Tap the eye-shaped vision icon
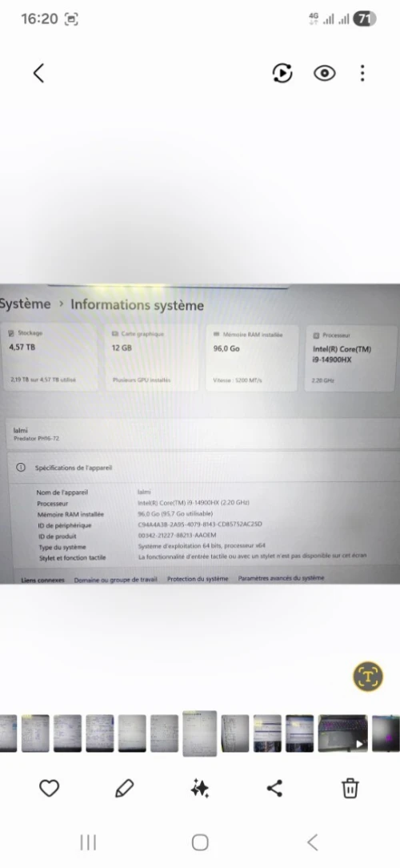 [x=324, y=73]
